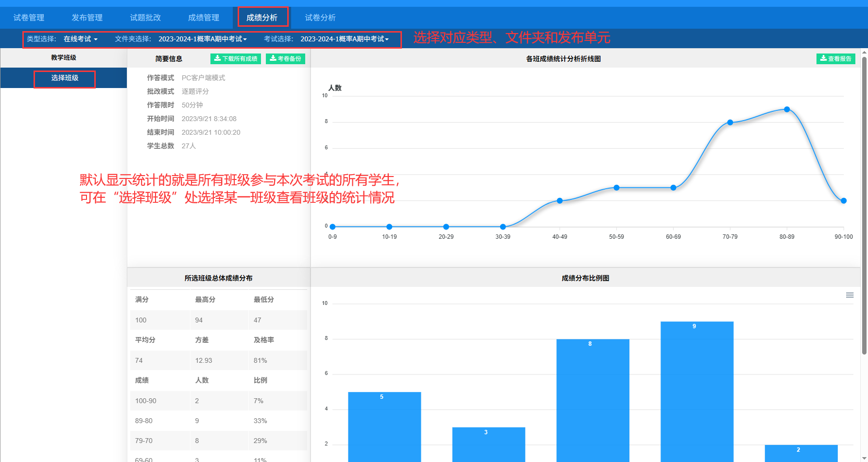Switch to 试卷分析 tab
This screenshot has height=462, width=868.
pyautogui.click(x=320, y=18)
